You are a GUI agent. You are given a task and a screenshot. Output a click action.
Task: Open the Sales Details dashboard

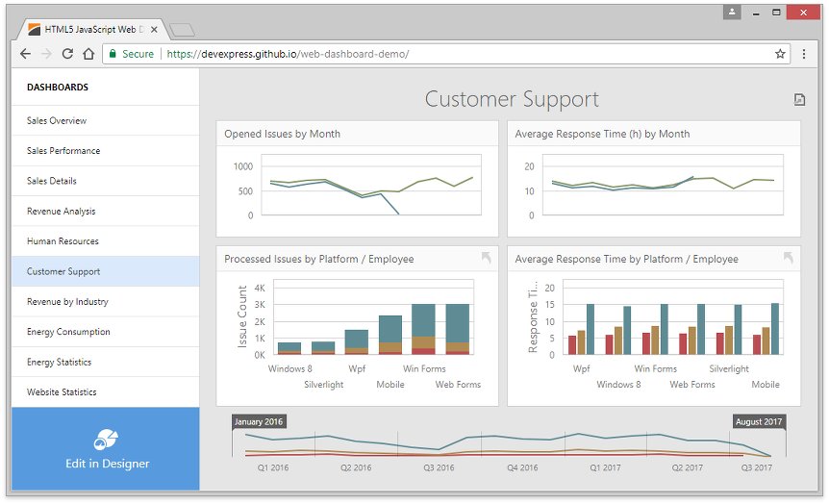tap(106, 181)
